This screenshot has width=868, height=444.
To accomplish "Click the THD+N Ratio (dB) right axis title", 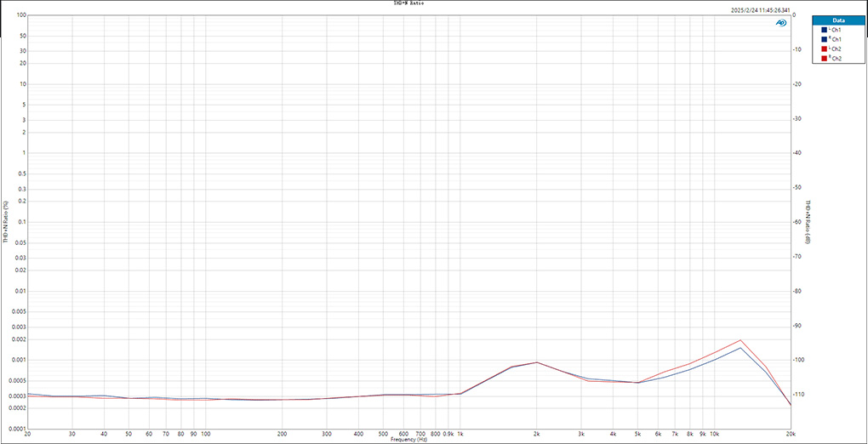I will coord(808,223).
